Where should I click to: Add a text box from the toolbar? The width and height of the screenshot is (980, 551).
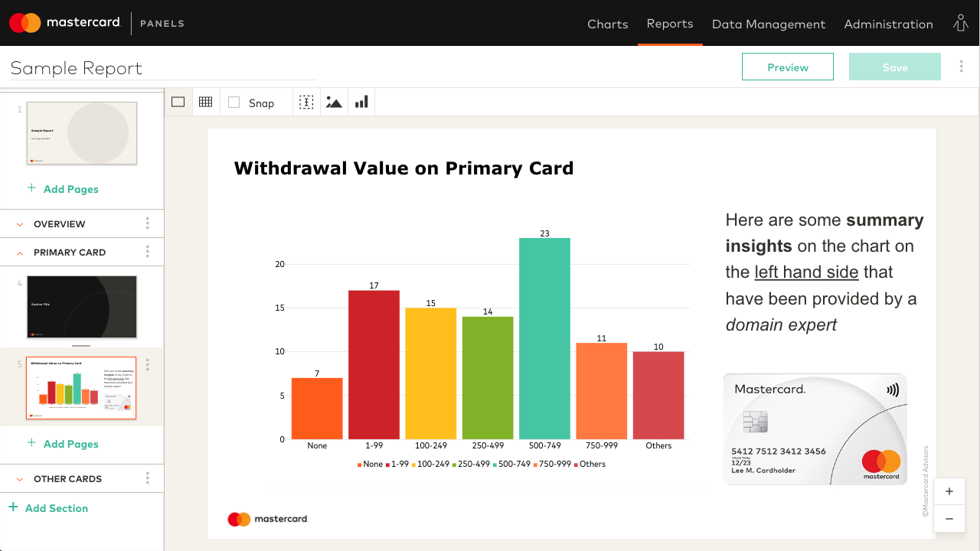tap(306, 101)
